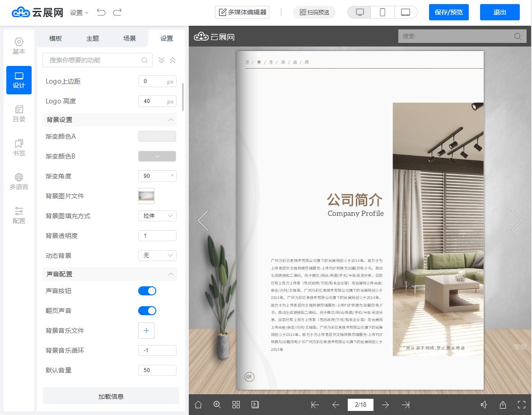Switch preview to mobile device view

pos(383,12)
